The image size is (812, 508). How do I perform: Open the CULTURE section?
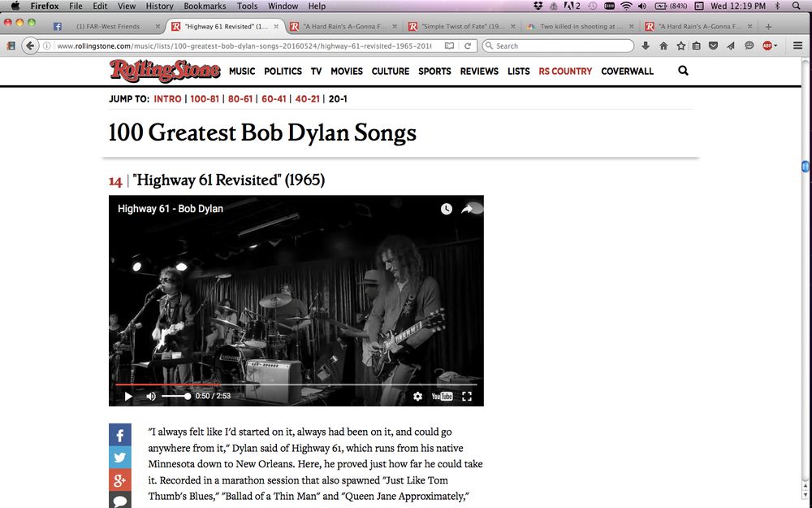(391, 71)
